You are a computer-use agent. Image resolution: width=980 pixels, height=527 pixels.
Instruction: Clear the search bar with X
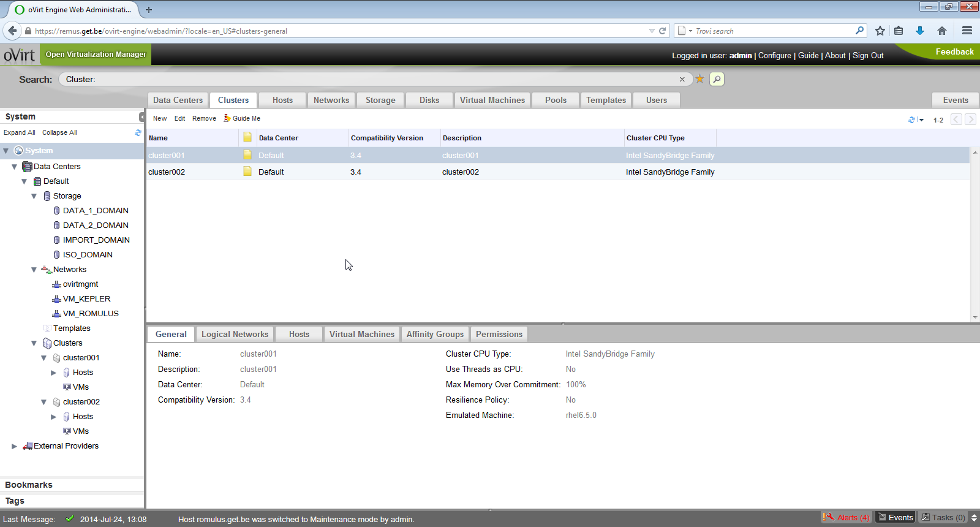[682, 79]
